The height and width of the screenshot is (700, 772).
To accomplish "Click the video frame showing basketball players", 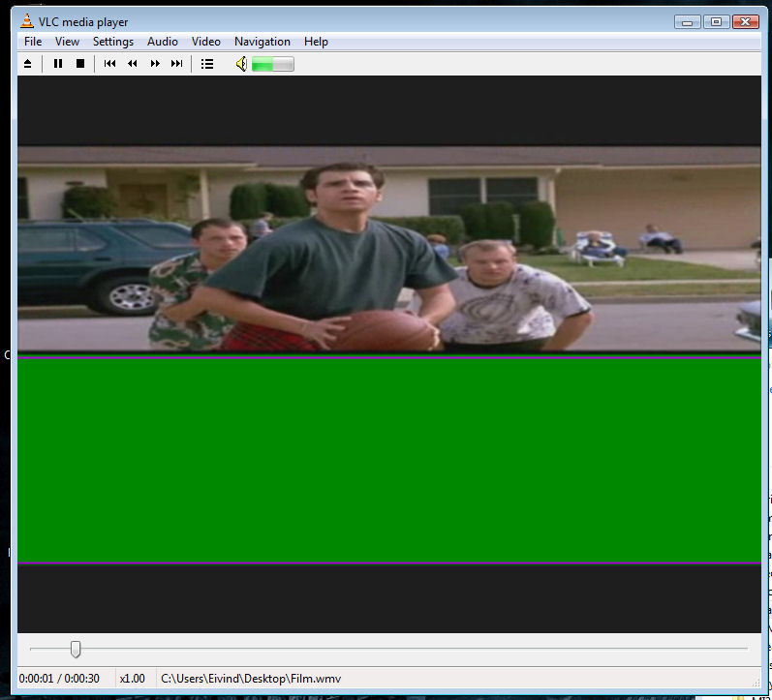I will (x=389, y=249).
